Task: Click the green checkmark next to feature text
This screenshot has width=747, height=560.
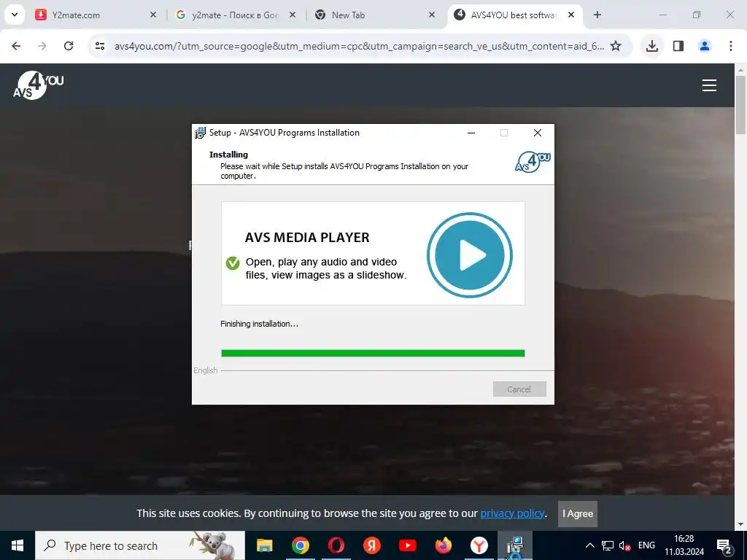Action: pos(233,262)
